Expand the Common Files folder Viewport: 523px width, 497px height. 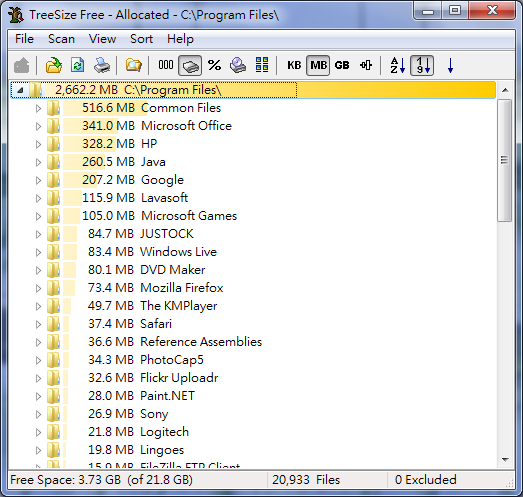tap(38, 108)
